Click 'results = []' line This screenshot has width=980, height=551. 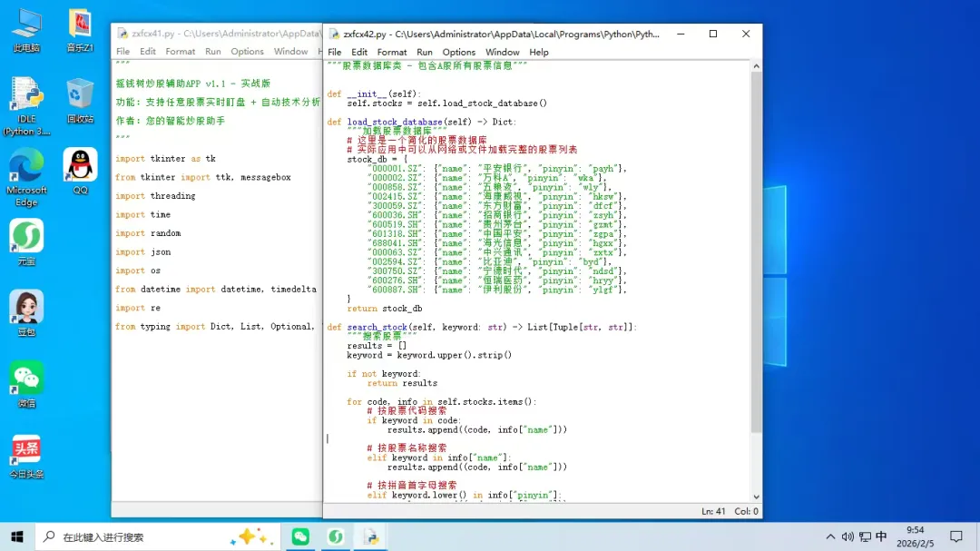click(x=377, y=346)
